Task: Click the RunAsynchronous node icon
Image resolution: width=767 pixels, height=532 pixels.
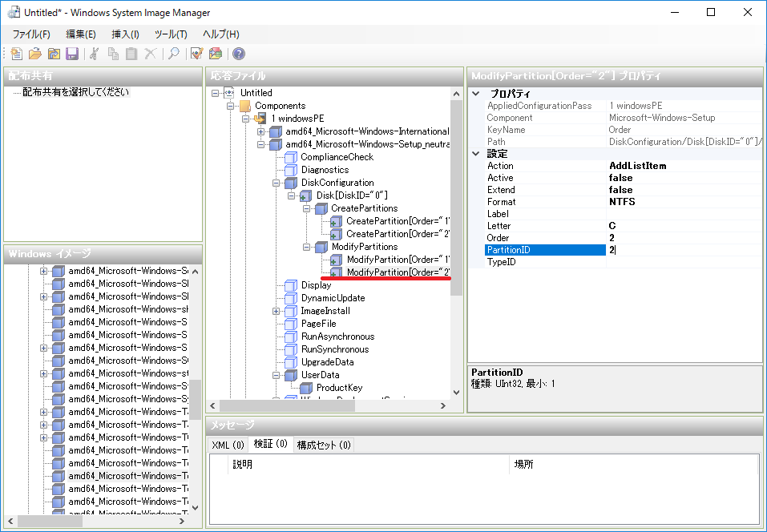Action: tap(291, 337)
